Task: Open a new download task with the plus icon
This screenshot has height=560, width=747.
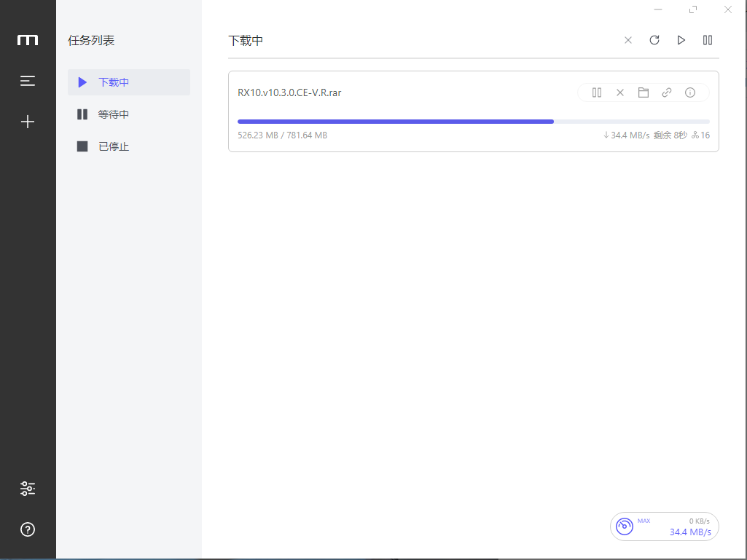Action: (x=28, y=121)
